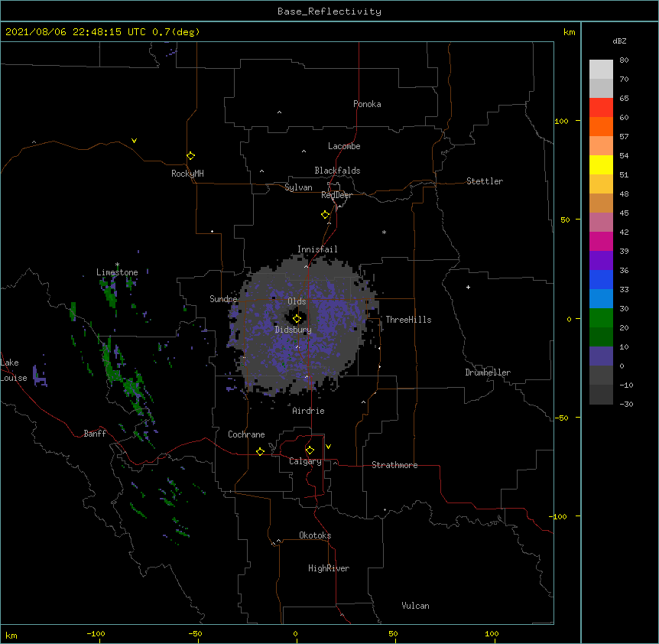The image size is (659, 644).
Task: Select the green 30 dBZ legend swatch
Action: pyautogui.click(x=601, y=318)
